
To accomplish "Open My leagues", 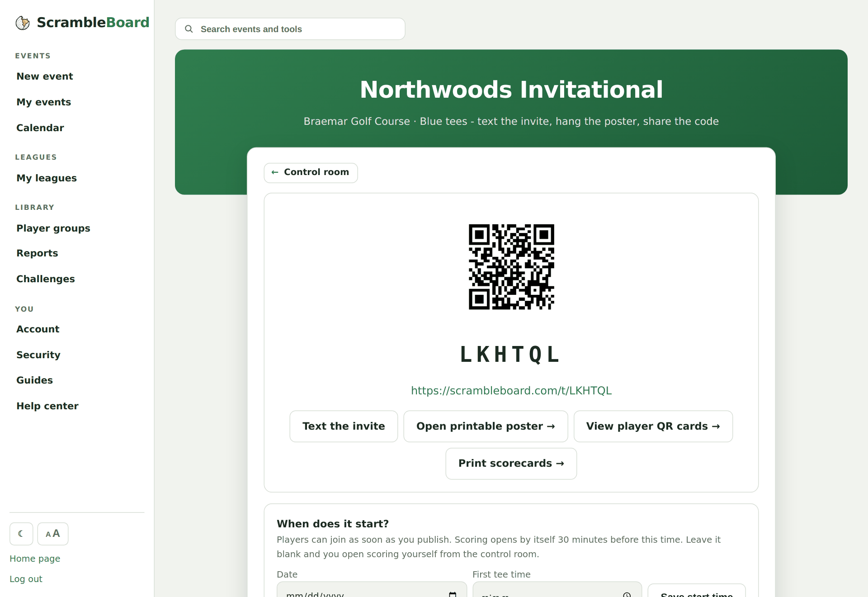I will tap(47, 178).
